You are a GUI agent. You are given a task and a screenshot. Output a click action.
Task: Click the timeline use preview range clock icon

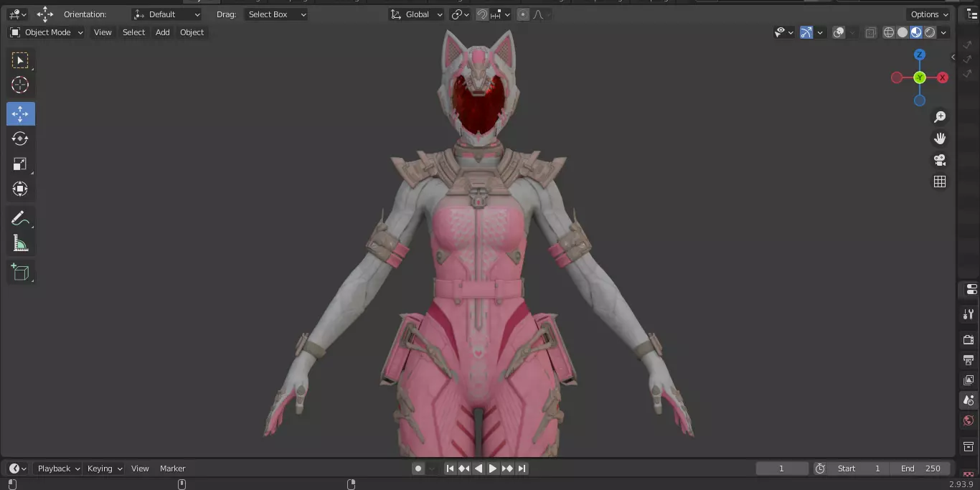[x=820, y=468]
